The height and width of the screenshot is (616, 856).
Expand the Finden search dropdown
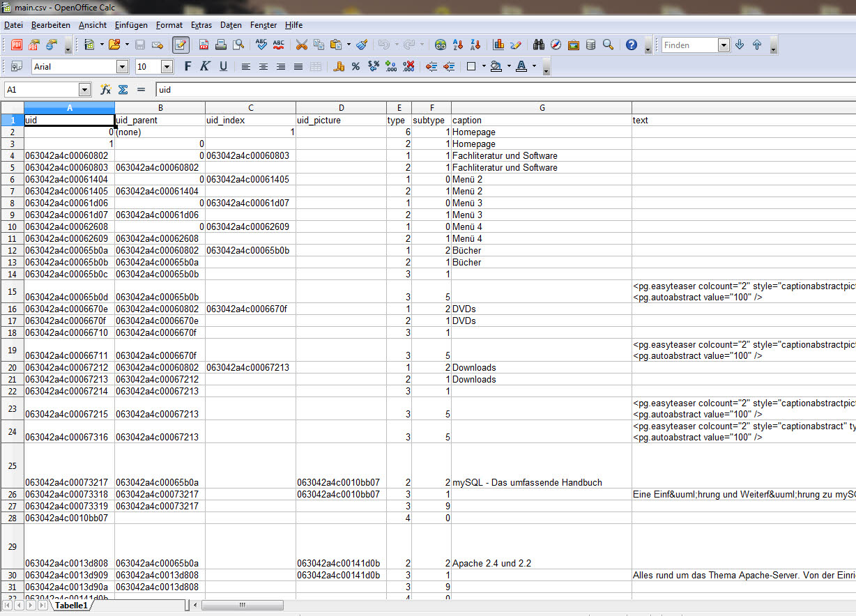(x=724, y=45)
